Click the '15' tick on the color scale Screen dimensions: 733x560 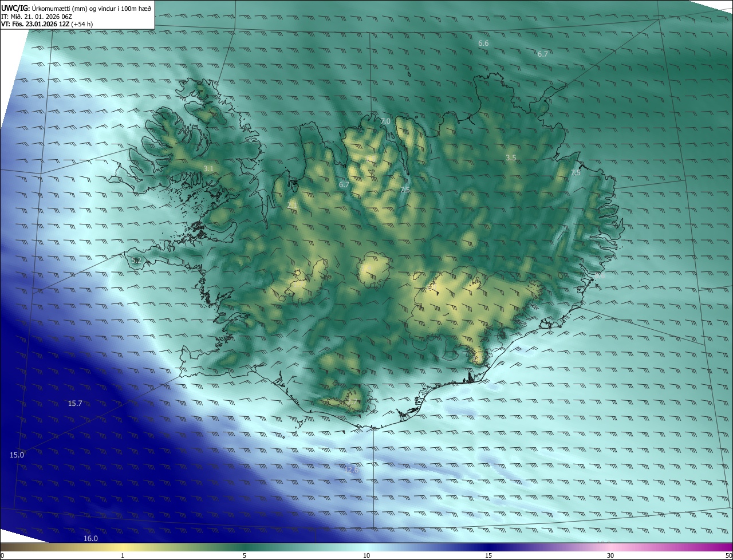tap(488, 556)
